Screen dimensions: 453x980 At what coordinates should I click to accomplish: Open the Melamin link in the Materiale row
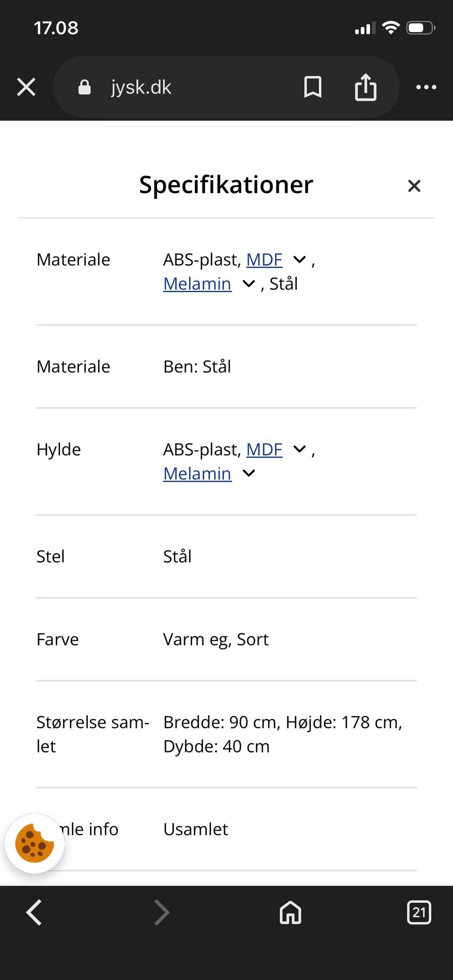(197, 284)
